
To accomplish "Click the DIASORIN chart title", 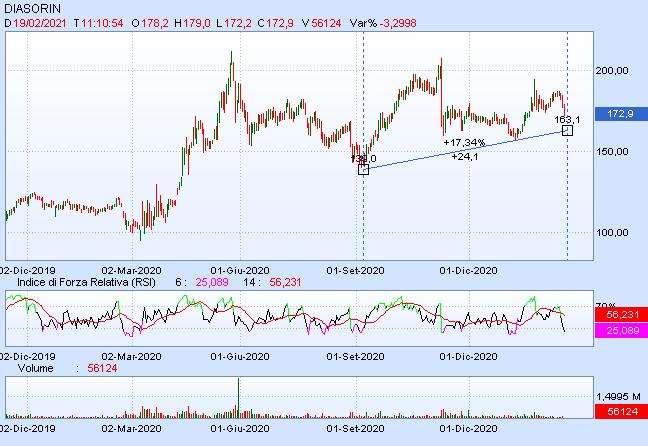I will coord(32,8).
